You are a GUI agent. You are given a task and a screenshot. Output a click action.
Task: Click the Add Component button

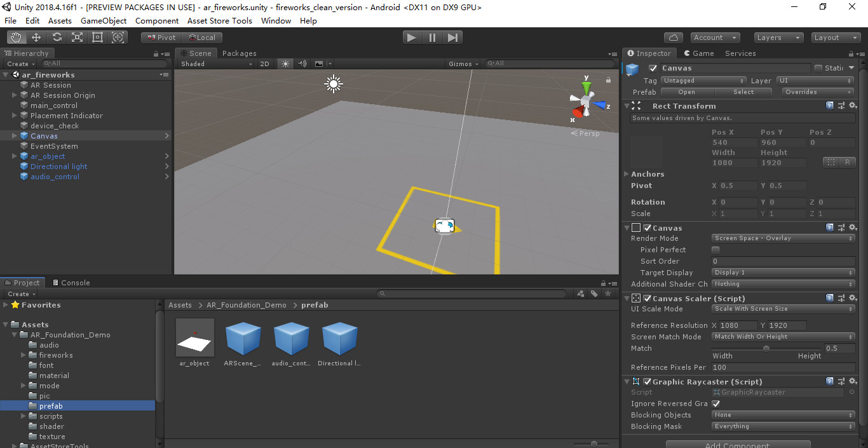738,445
